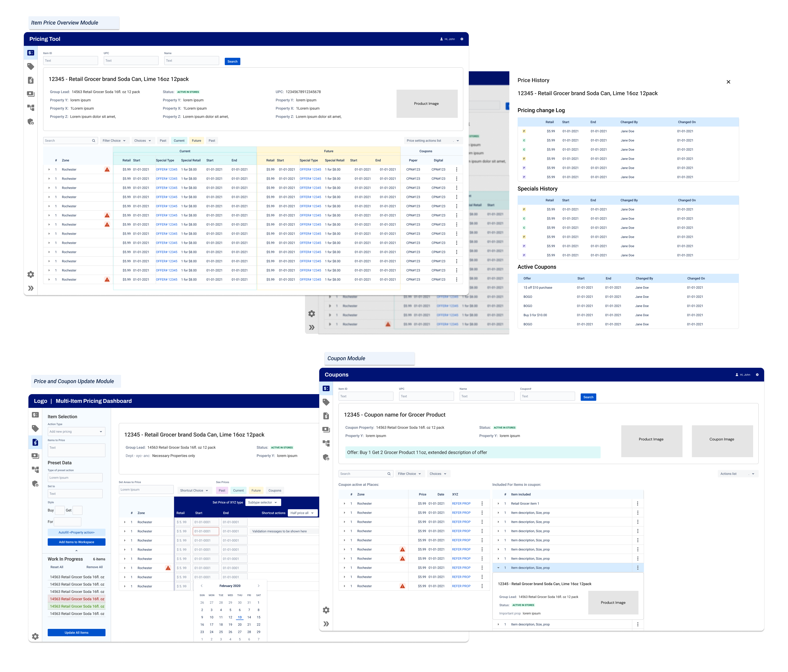Open the Action Type dropdown in Item Selection
Screen dimensions: 788x672
(x=76, y=432)
